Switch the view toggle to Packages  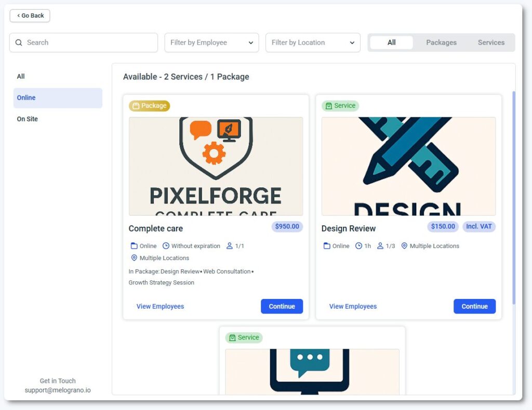coord(441,43)
